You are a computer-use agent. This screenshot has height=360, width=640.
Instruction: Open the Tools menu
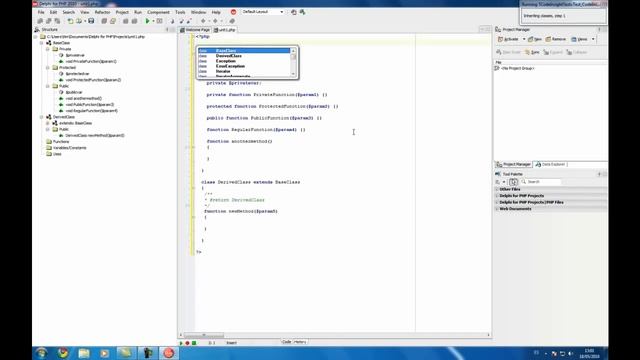pyautogui.click(x=180, y=12)
